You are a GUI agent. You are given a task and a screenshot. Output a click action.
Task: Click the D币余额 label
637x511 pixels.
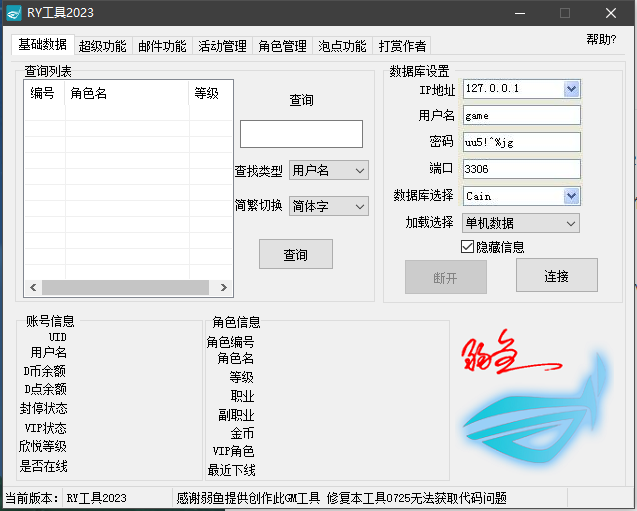coord(45,371)
